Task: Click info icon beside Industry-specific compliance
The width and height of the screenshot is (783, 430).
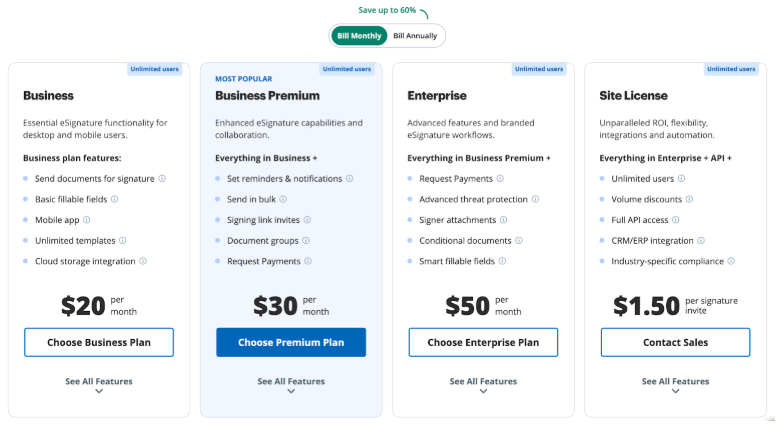Action: (x=731, y=261)
